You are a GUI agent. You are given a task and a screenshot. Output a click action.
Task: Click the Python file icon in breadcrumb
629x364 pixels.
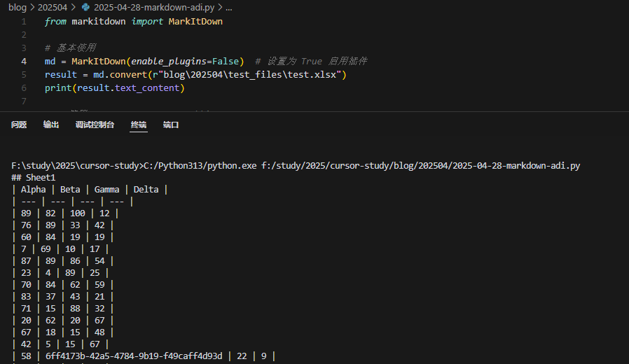(85, 7)
